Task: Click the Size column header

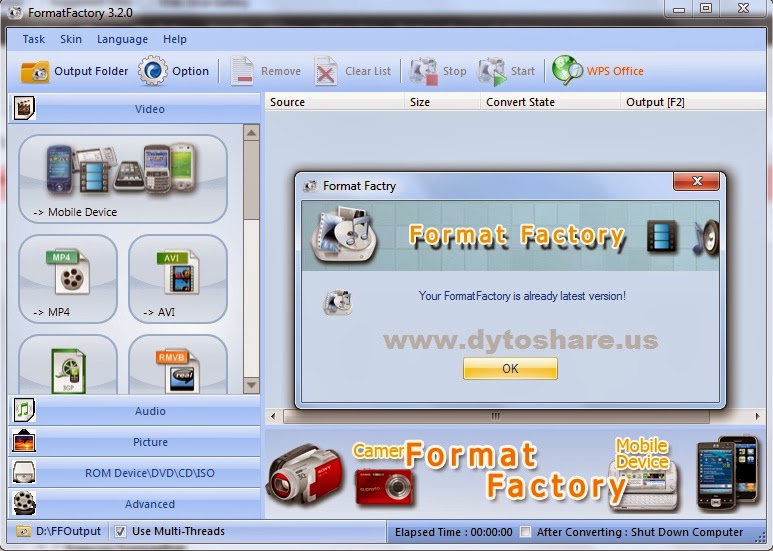Action: click(443, 102)
